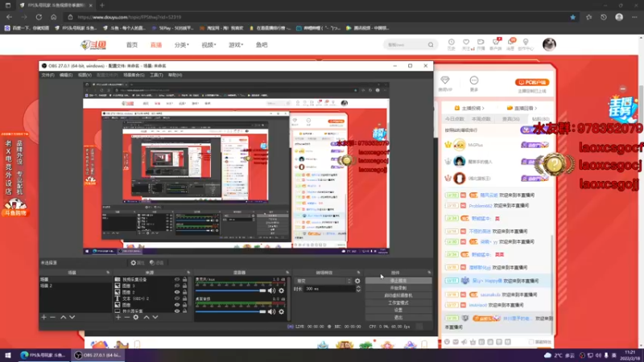This screenshot has width=644, height=362.
Task: Toggle lock on video capture device source
Action: coord(185,279)
